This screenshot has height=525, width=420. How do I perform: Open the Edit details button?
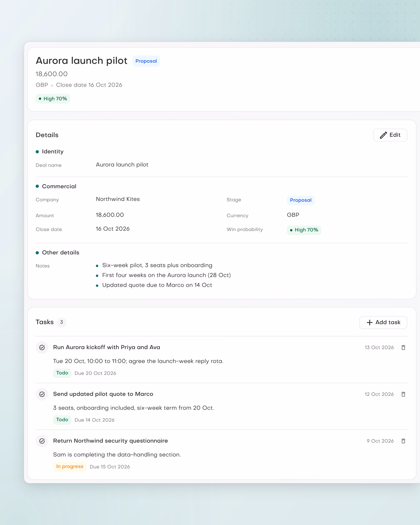(390, 135)
